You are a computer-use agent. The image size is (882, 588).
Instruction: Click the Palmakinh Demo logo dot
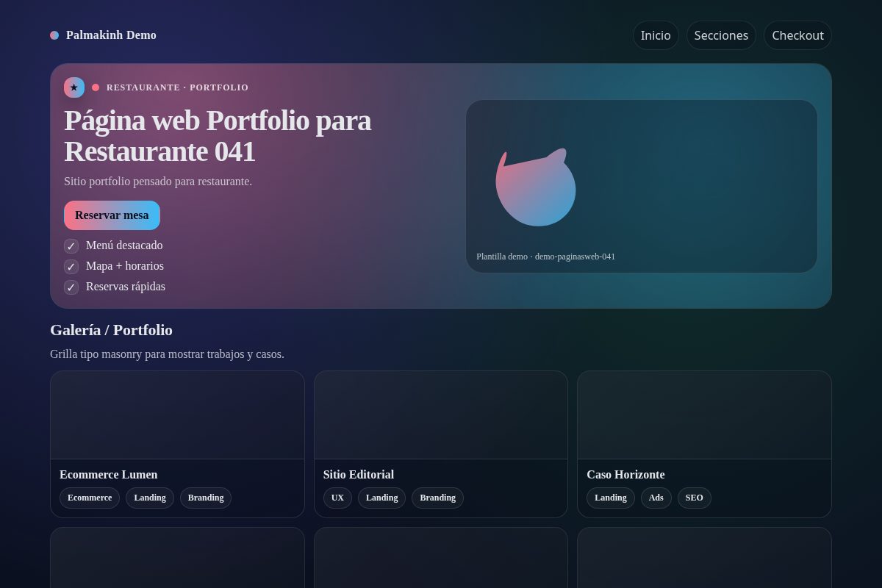(x=54, y=35)
